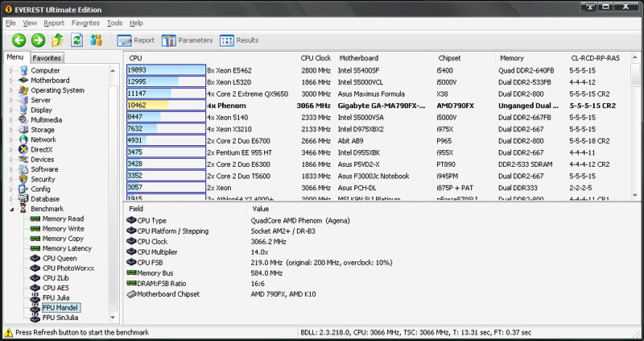Open the Tools menu
The width and height of the screenshot is (644, 341).
coord(115,23)
